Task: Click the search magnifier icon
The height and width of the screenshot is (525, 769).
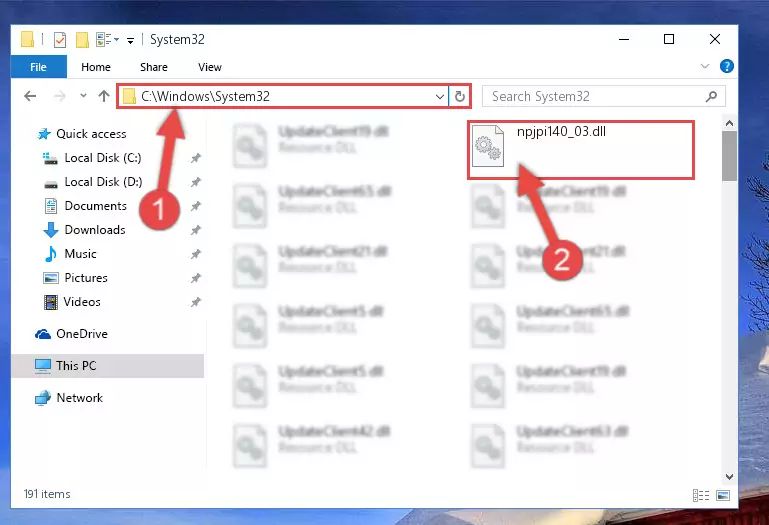Action: pyautogui.click(x=711, y=96)
